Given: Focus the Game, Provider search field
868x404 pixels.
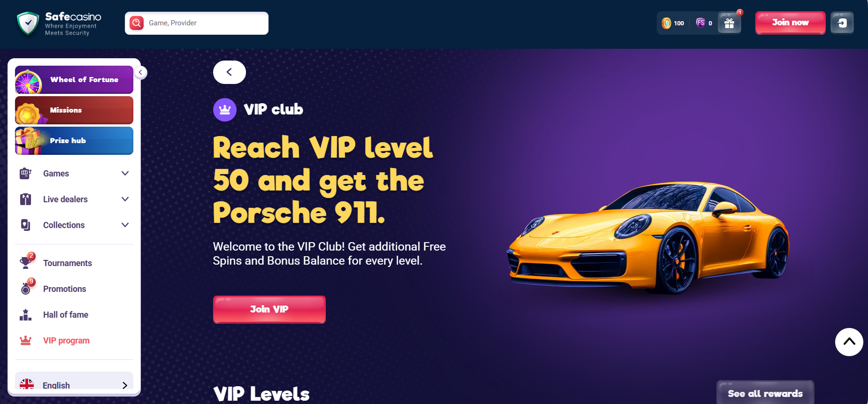Looking at the screenshot, I should tap(197, 23).
